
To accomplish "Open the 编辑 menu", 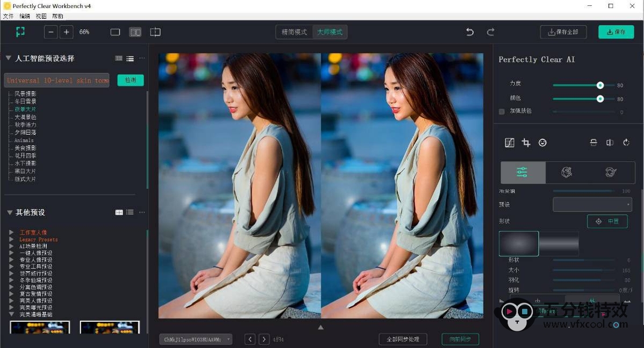I will pyautogui.click(x=25, y=16).
